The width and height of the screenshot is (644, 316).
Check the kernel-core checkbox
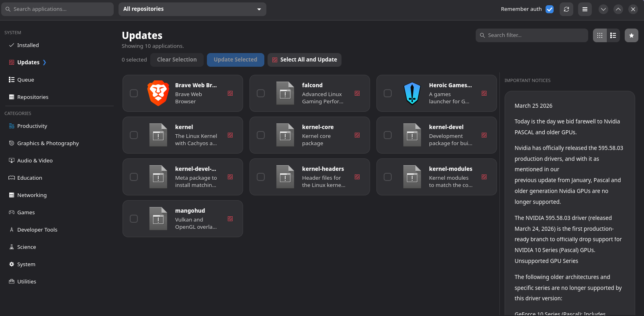pos(261,135)
